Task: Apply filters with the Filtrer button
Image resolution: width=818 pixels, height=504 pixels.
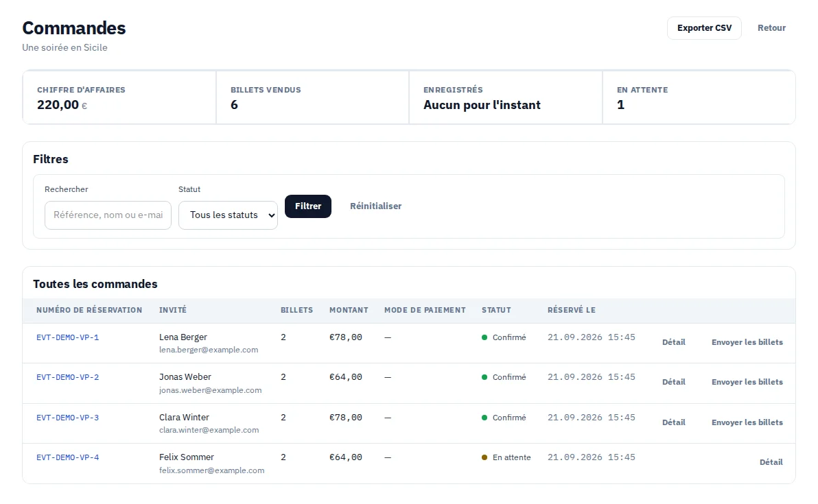Action: (x=308, y=206)
